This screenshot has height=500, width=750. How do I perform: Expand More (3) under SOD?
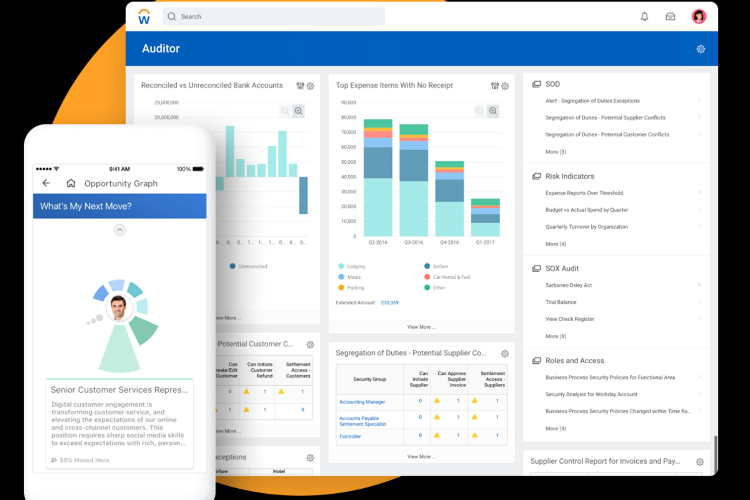point(555,152)
